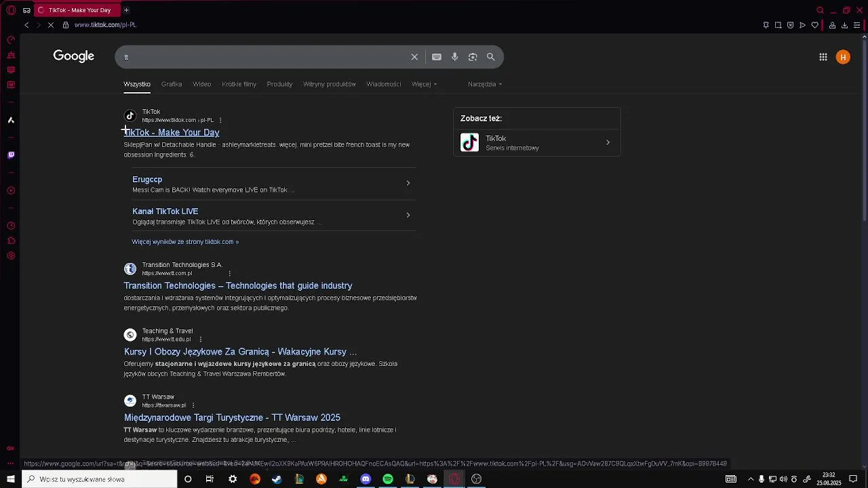Open the Erugccp sitelink
Viewport: 868px width, 488px height.
tap(147, 180)
